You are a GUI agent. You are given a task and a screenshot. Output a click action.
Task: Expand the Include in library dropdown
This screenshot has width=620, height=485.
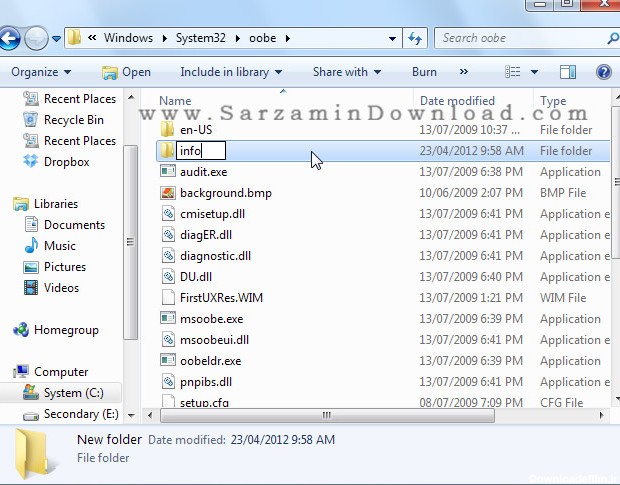(x=231, y=72)
